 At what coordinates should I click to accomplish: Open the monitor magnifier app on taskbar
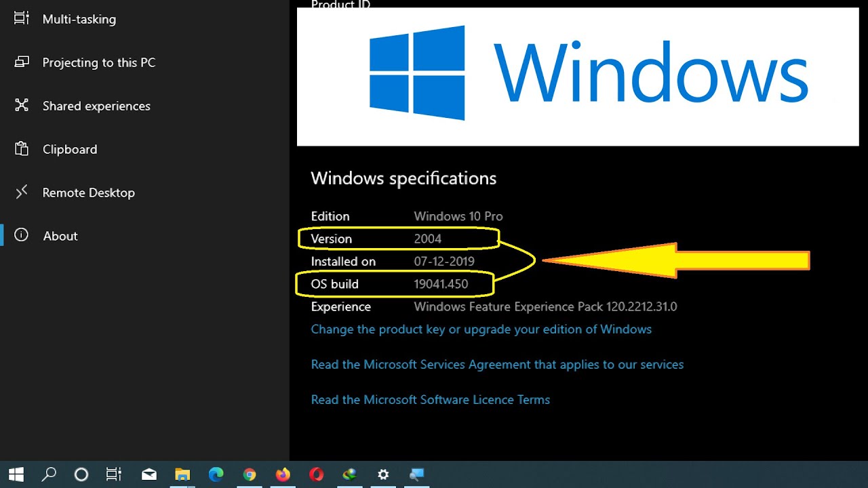pos(416,474)
